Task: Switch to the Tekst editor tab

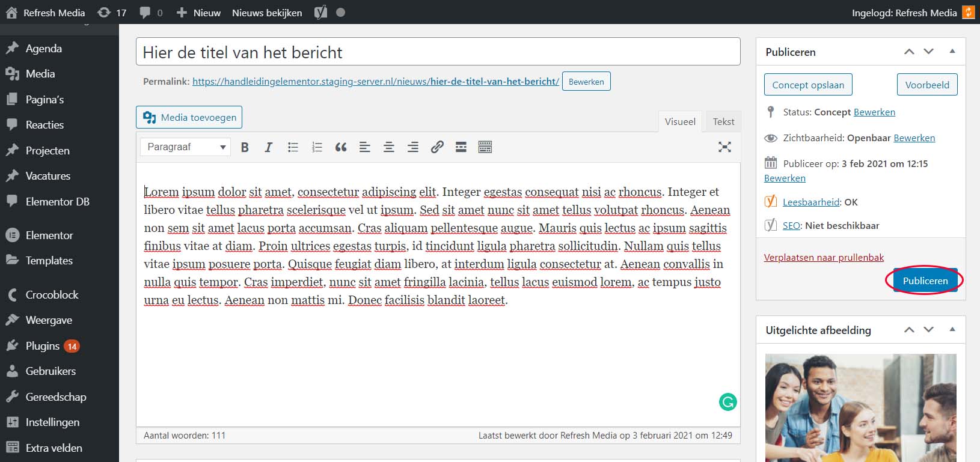Action: click(x=723, y=121)
